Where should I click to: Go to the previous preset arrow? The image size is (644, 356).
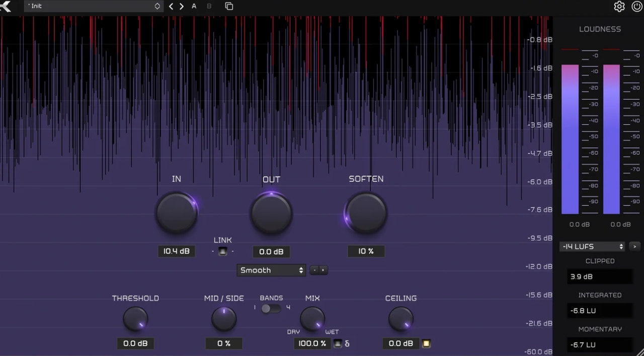(171, 7)
